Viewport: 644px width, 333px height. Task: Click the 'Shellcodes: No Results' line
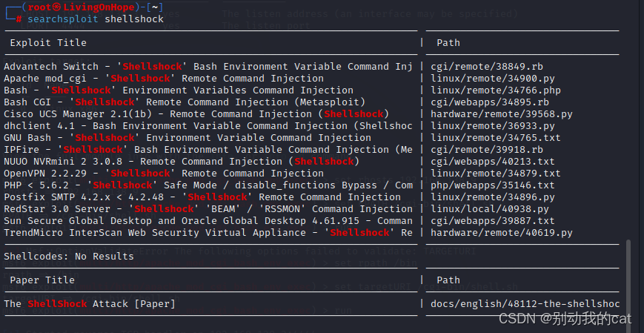point(69,257)
